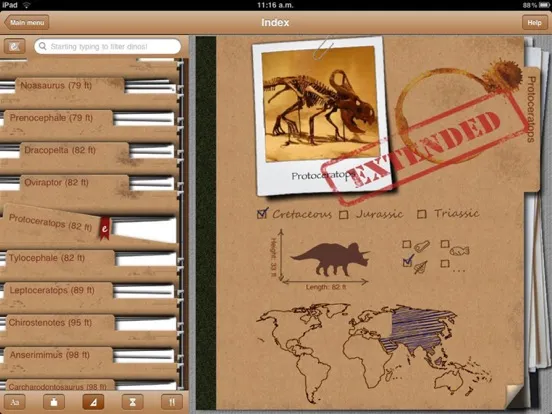Tick the Jurassic period checkbox
This screenshot has height=414, width=552.
(x=344, y=214)
